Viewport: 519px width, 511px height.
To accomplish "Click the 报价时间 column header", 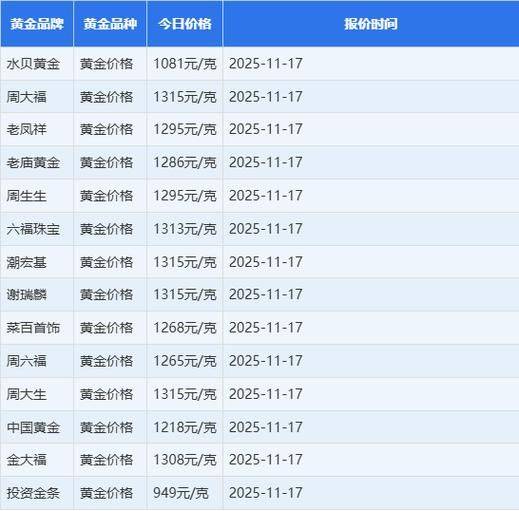I will pos(371,24).
